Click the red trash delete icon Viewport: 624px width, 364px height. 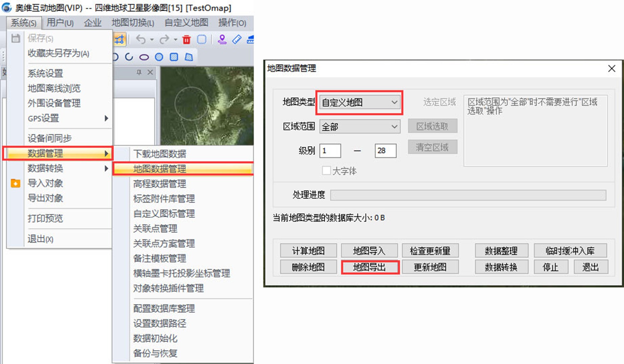[186, 40]
